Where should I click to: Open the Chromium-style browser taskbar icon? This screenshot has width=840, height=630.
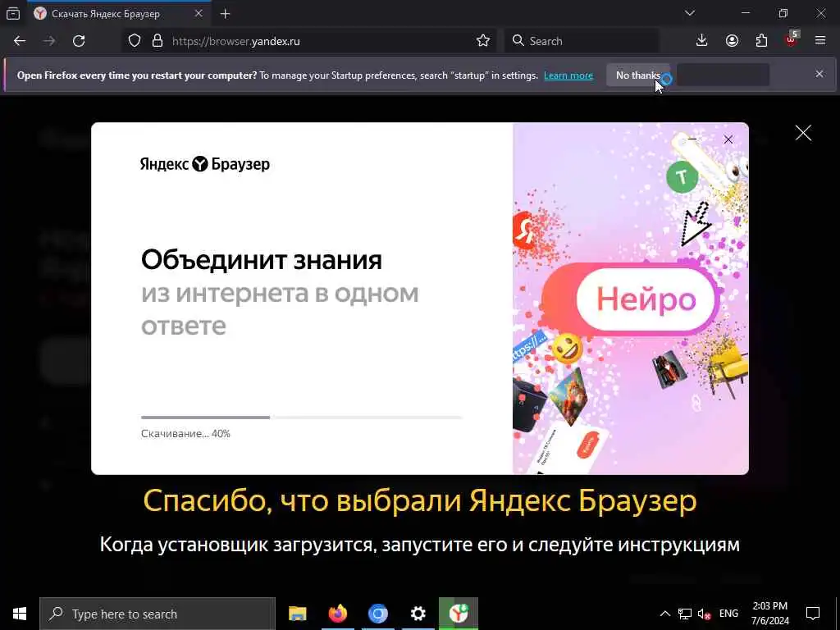point(377,614)
